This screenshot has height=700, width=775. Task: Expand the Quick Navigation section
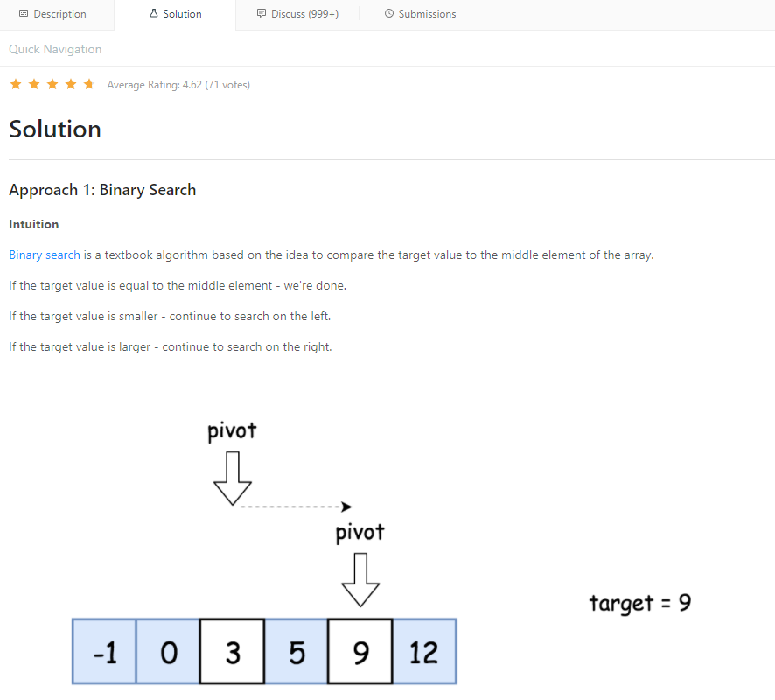55,49
